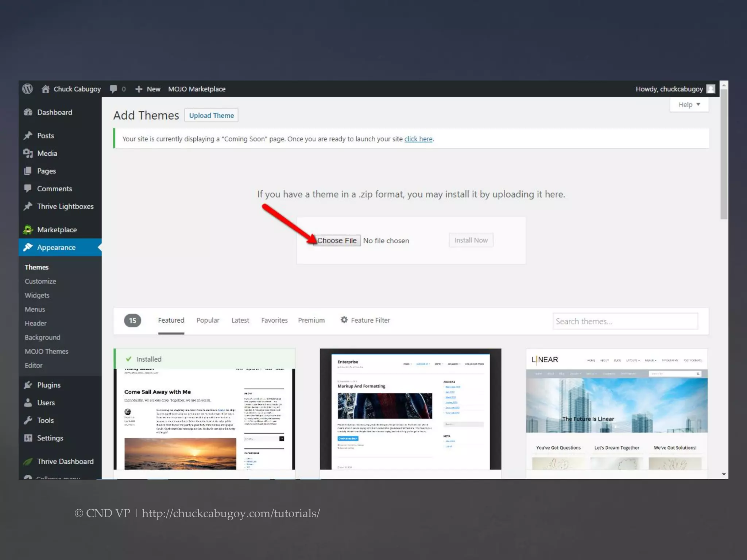Click the Media icon in sidebar

[28, 153]
